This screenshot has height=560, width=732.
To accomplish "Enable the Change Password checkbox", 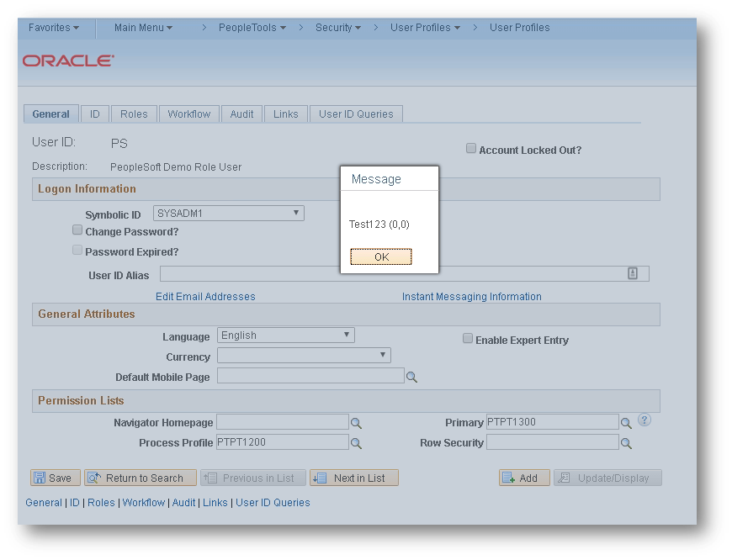I will point(77,230).
